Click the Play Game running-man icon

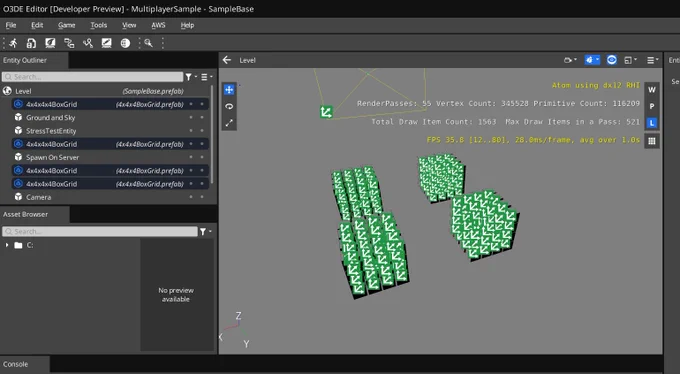coord(13,43)
